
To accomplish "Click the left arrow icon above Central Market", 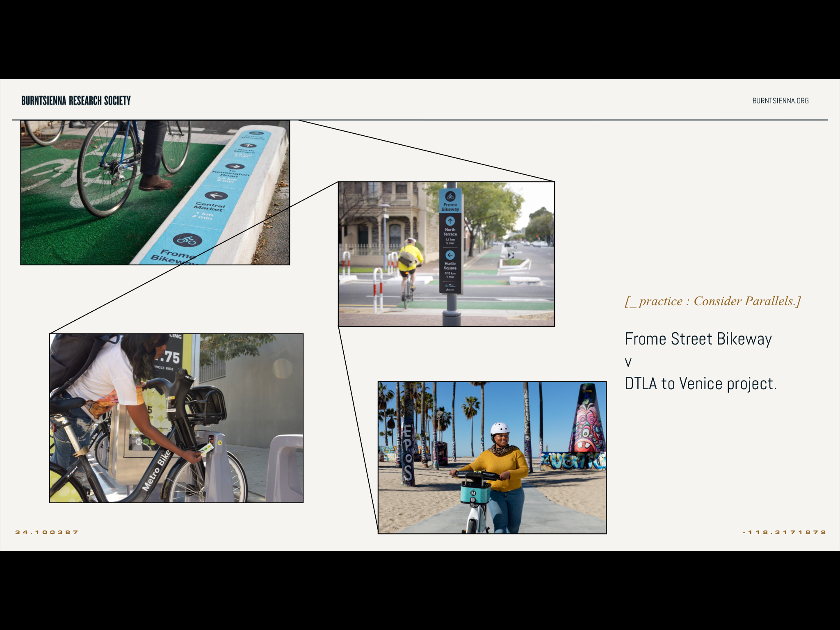I will point(216,195).
